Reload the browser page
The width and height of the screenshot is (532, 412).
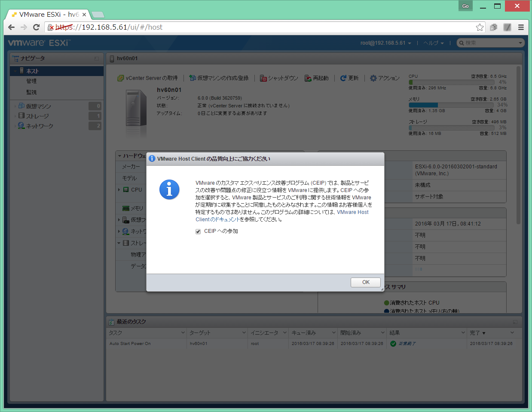(37, 27)
